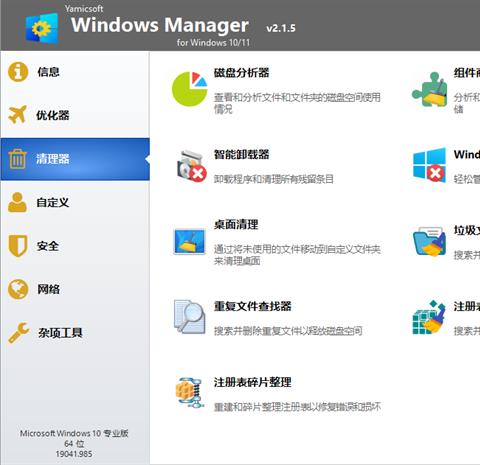Click the trash can icon beside 清理器
Image resolution: width=480 pixels, height=465 pixels.
click(17, 159)
